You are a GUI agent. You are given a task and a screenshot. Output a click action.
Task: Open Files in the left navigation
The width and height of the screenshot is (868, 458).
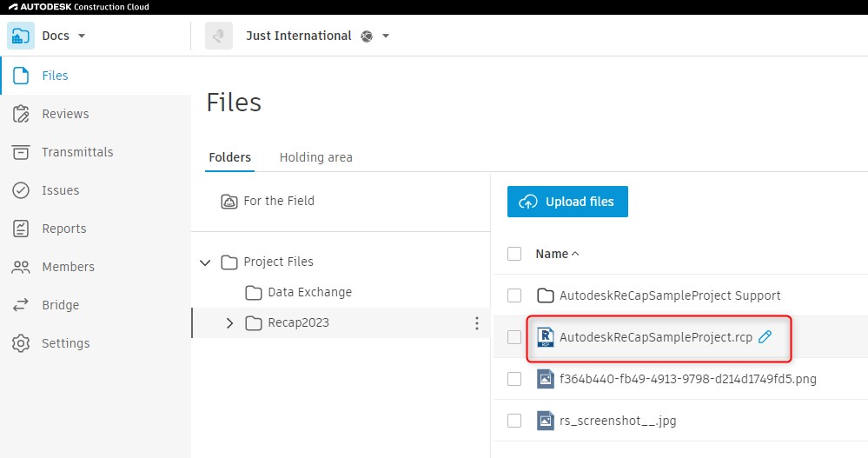[x=55, y=76]
